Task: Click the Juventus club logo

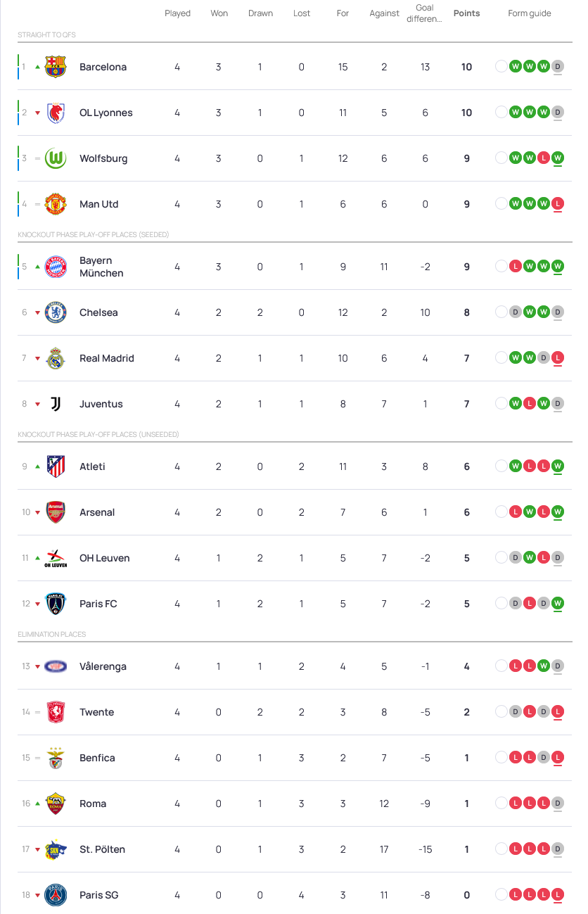Action: pyautogui.click(x=56, y=404)
